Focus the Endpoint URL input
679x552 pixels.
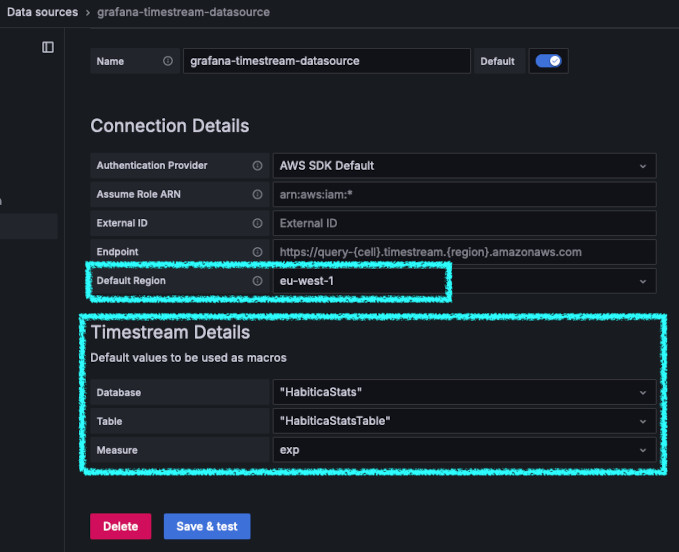(464, 252)
